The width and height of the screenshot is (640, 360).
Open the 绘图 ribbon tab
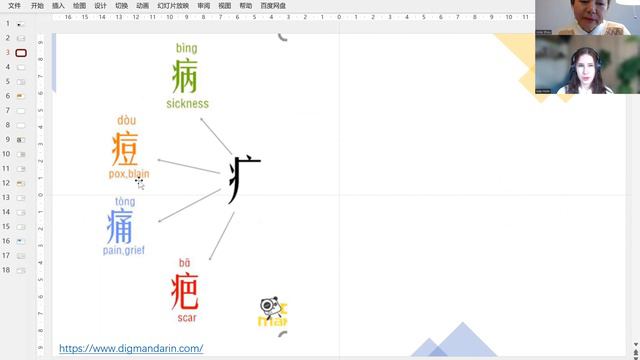pos(79,6)
